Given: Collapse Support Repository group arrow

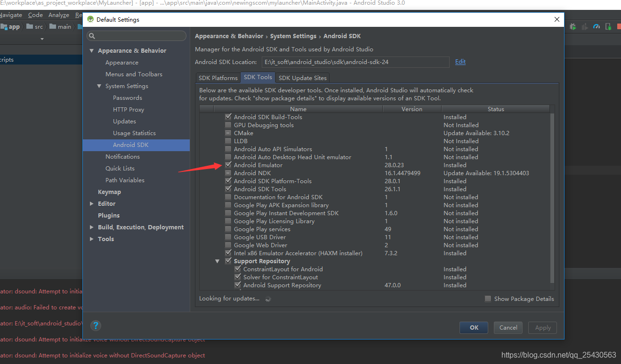Looking at the screenshot, I should pos(218,261).
